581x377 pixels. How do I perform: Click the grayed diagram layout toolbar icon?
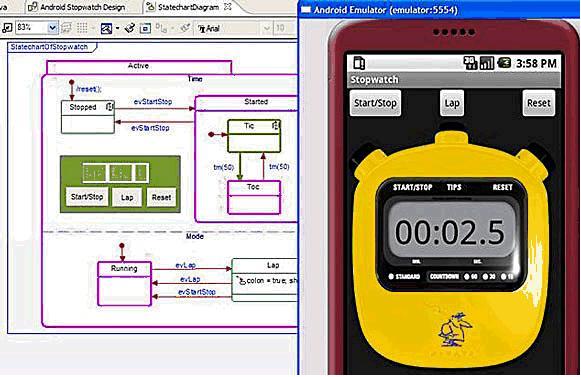pos(66,28)
